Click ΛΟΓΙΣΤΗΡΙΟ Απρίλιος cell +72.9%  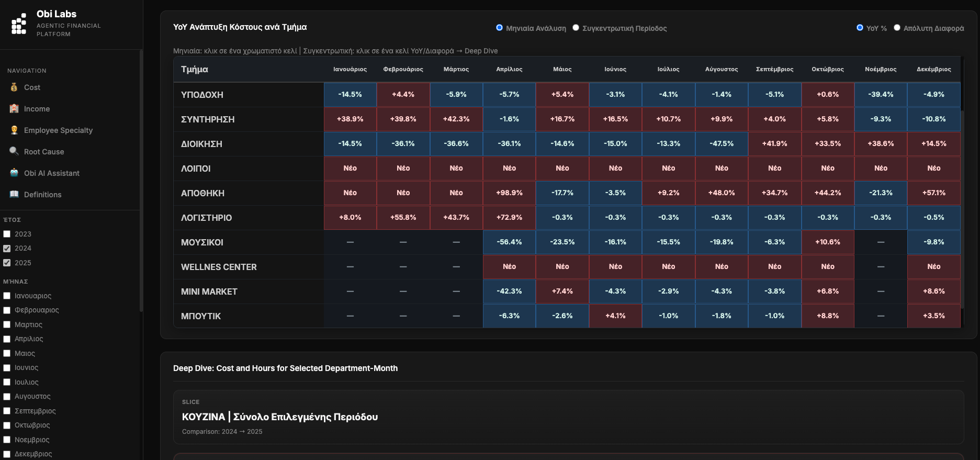[509, 218]
